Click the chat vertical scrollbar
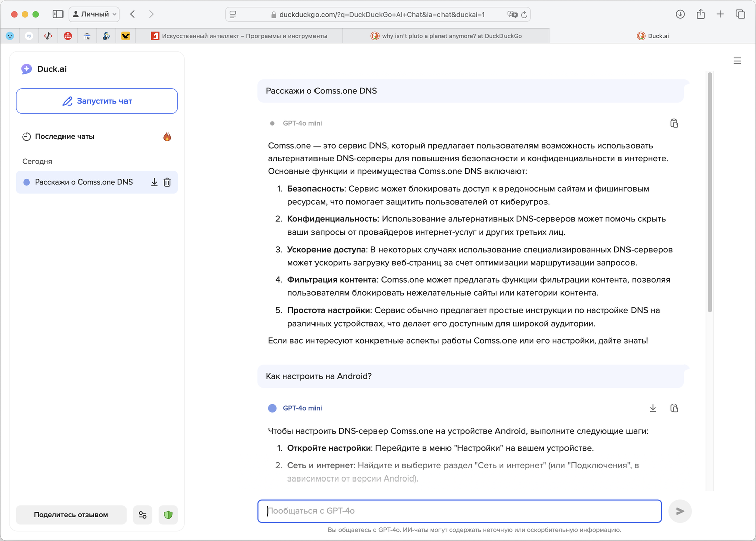 point(710,192)
